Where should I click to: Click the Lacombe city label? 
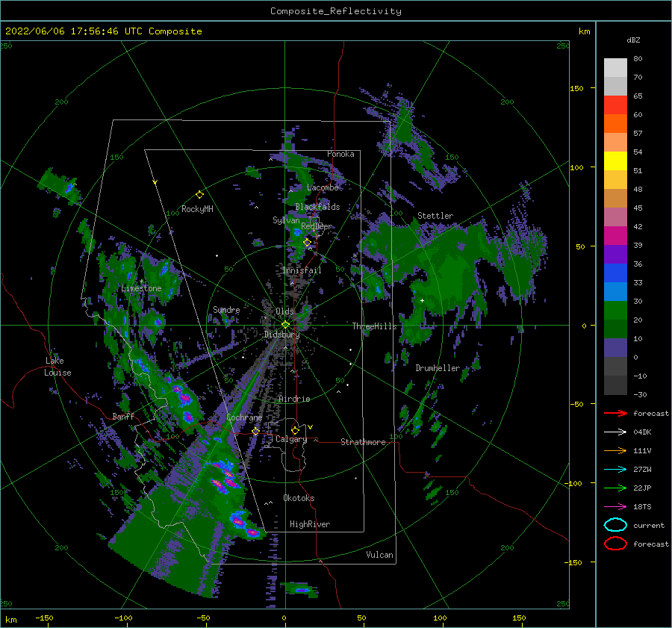323,187
